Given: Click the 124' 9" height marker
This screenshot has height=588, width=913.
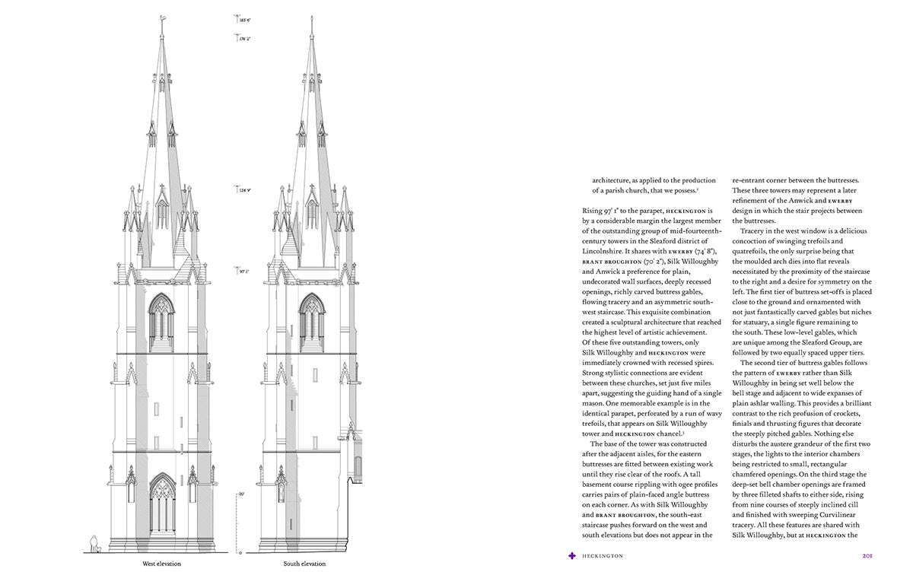Looking at the screenshot, I should click(244, 189).
